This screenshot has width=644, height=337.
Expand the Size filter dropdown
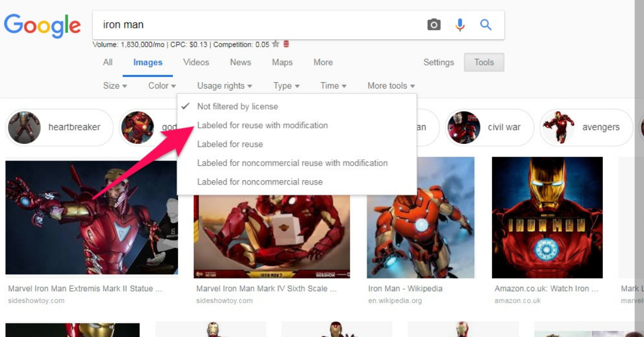[x=115, y=86]
